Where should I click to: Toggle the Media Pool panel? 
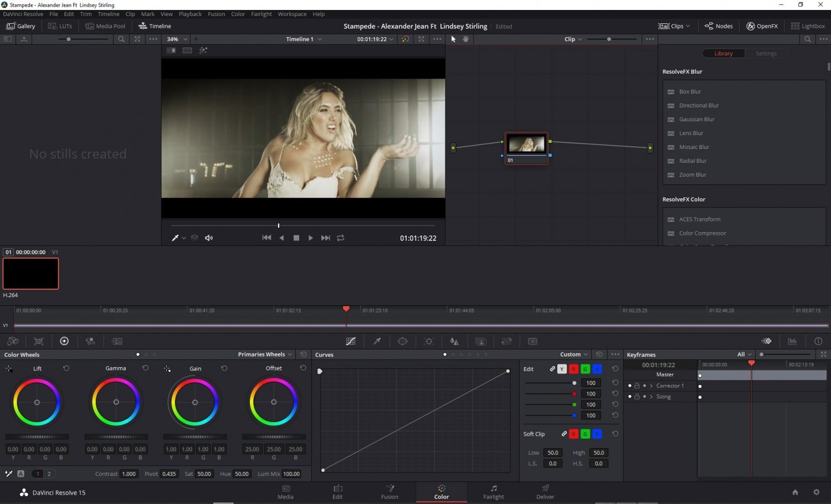105,26
